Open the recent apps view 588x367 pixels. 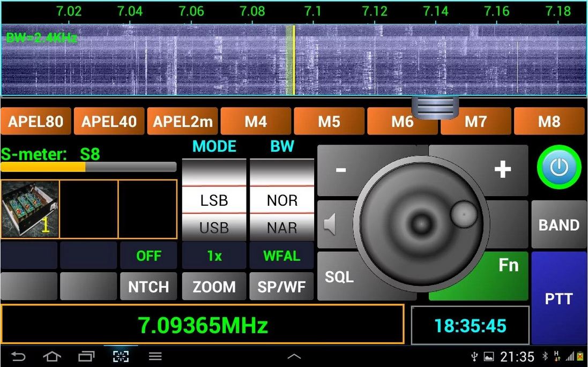tap(86, 356)
